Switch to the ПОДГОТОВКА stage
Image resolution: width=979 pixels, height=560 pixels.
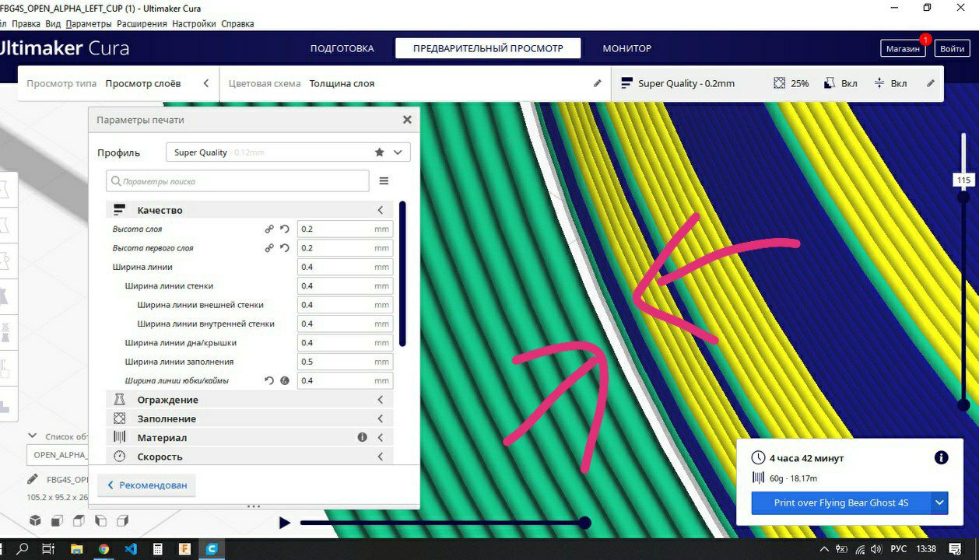(342, 48)
